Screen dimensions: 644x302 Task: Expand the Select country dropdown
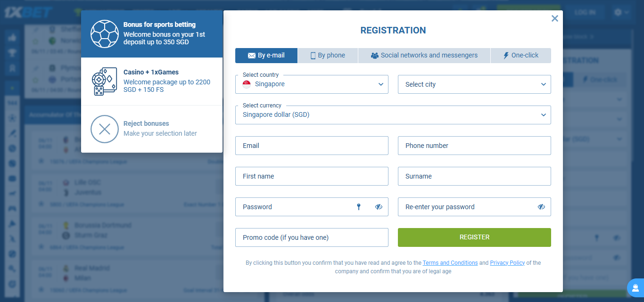pyautogui.click(x=312, y=84)
